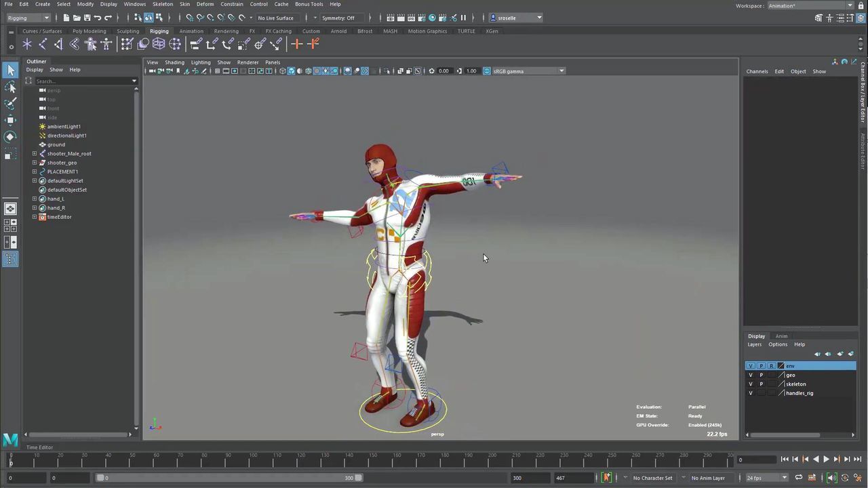Viewport: 868px width, 488px height.
Task: Open the 24 fps frame rate dropdown
Action: point(766,478)
